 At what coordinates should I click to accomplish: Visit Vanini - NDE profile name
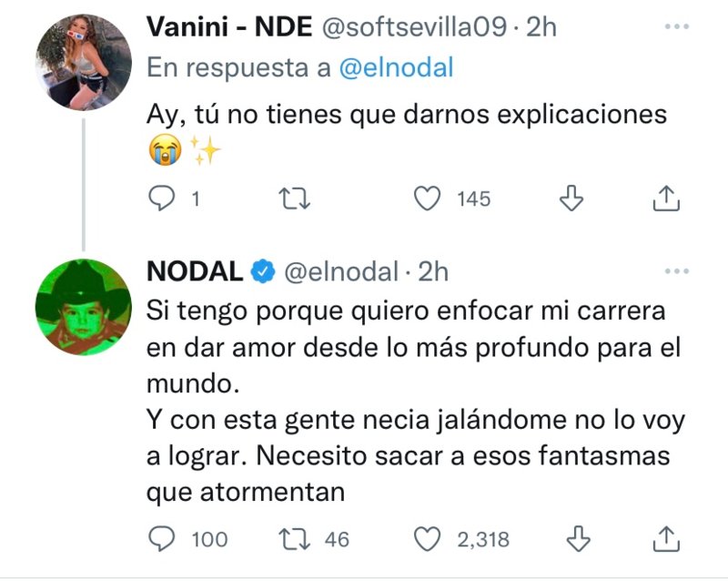point(229,26)
